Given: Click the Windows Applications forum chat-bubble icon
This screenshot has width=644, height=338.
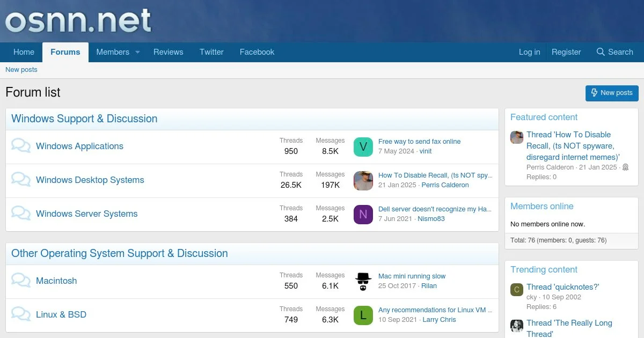Looking at the screenshot, I should click(x=21, y=146).
